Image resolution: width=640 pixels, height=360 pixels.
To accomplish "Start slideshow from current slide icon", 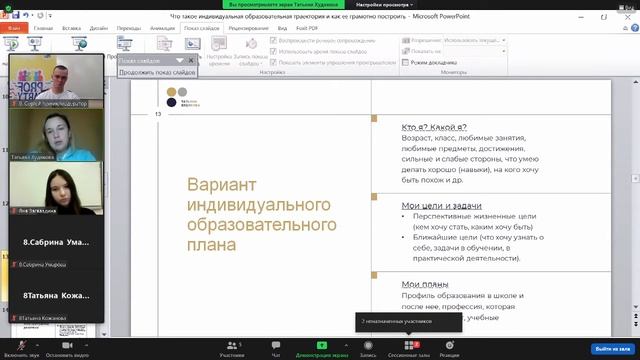I will tap(35, 44).
